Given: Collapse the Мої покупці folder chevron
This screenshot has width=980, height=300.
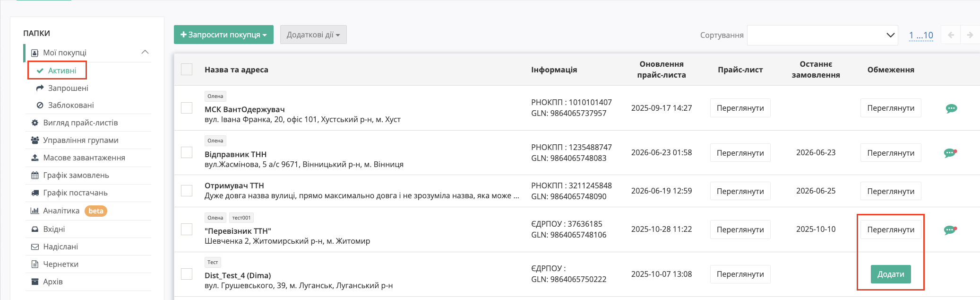Looking at the screenshot, I should click(x=145, y=52).
